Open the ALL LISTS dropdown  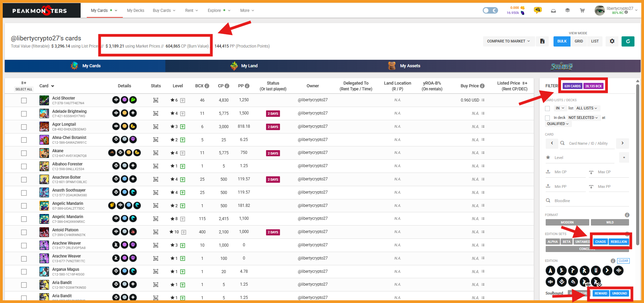[587, 108]
